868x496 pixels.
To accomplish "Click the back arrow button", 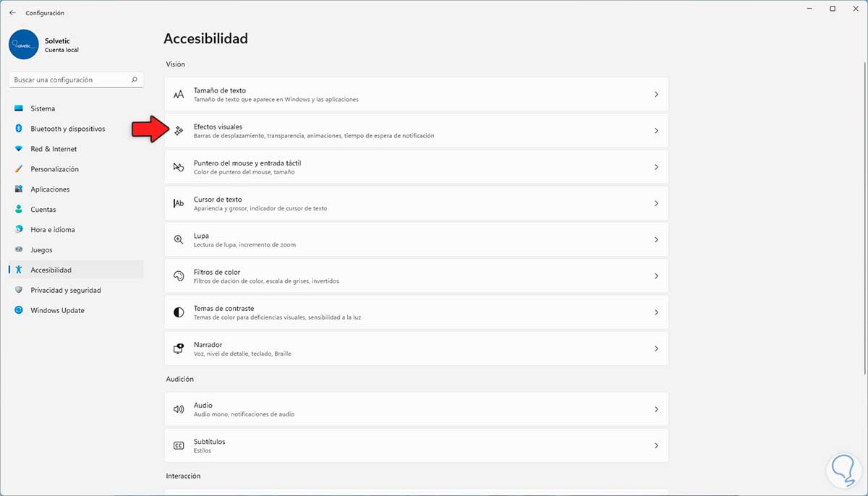I will 12,13.
